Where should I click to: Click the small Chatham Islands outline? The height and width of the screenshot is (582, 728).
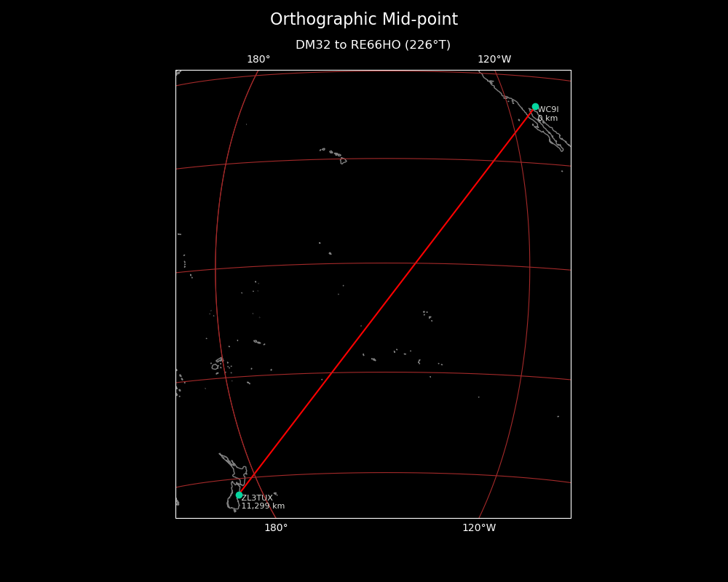click(275, 494)
